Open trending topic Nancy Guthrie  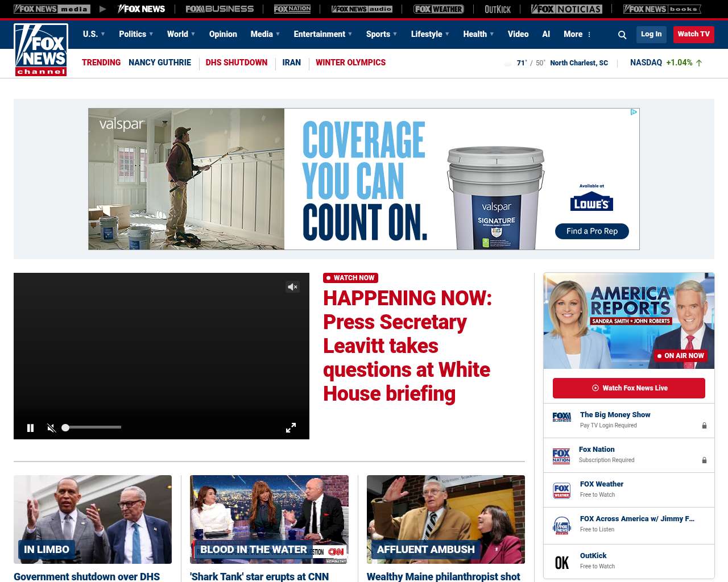point(160,63)
